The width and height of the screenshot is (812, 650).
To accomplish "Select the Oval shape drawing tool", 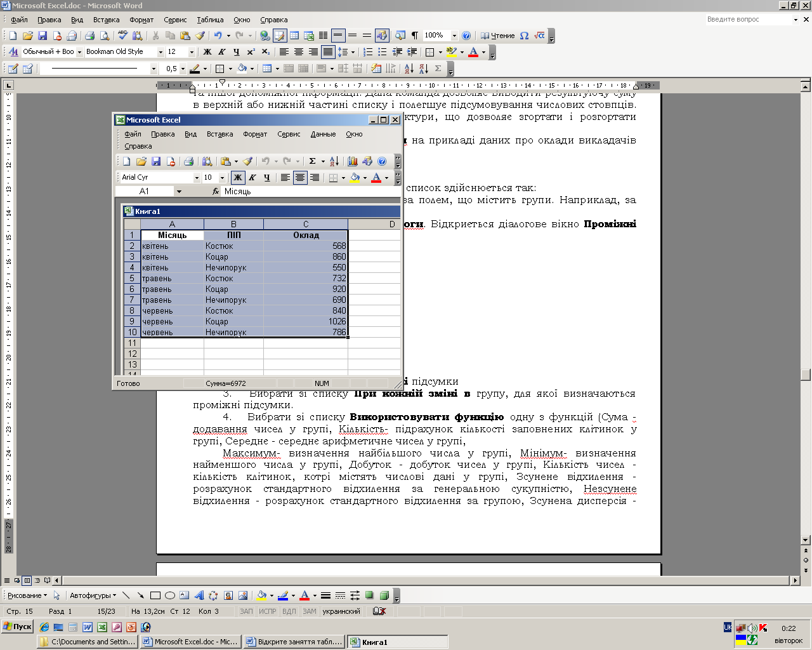I will pos(169,595).
